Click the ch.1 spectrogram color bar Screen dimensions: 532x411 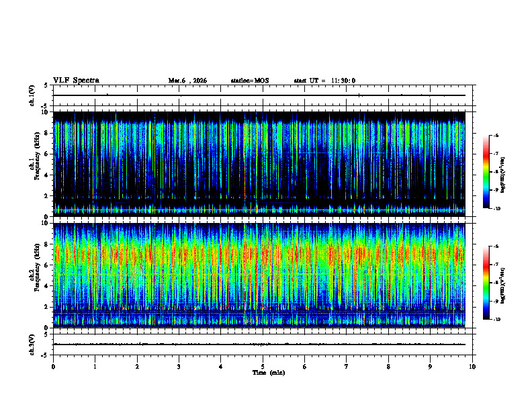pos(486,172)
